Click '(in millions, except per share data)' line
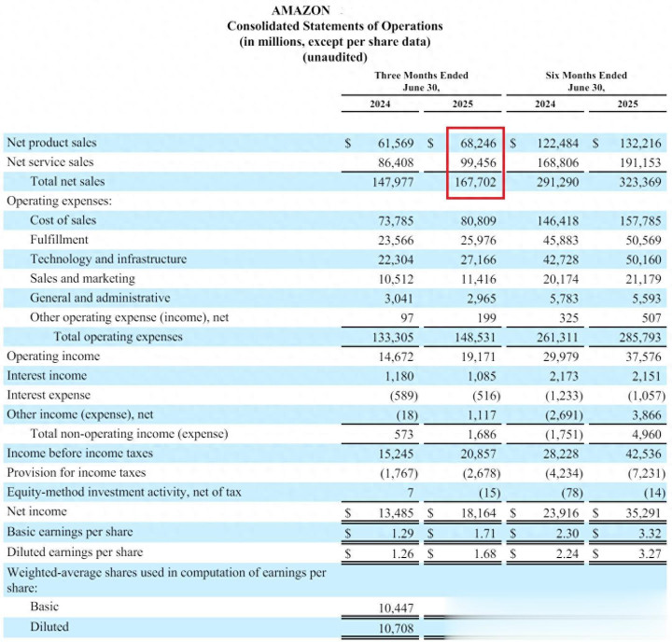The width and height of the screenshot is (672, 642). 335,42
